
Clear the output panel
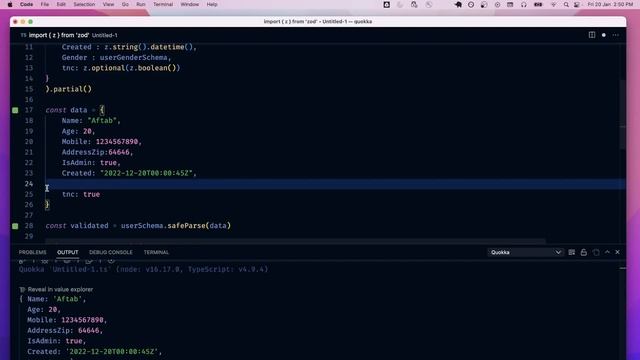pyautogui.click(x=572, y=252)
